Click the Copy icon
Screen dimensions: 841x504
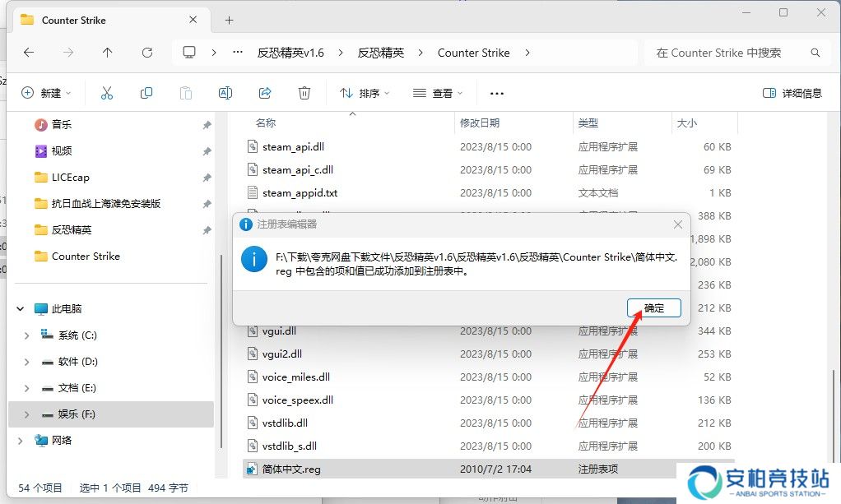(146, 92)
